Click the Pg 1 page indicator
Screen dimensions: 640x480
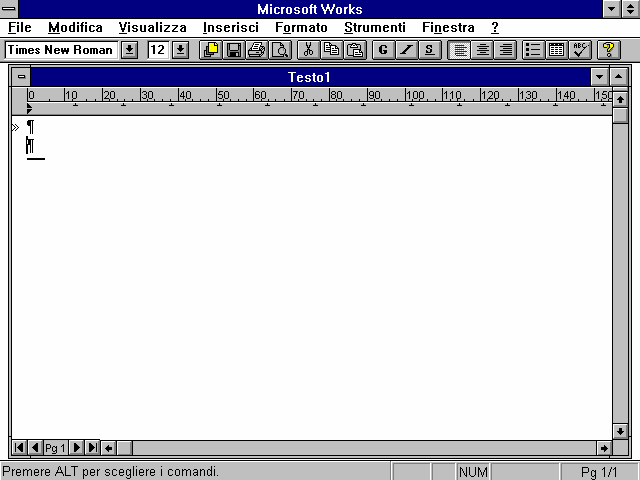[56, 448]
